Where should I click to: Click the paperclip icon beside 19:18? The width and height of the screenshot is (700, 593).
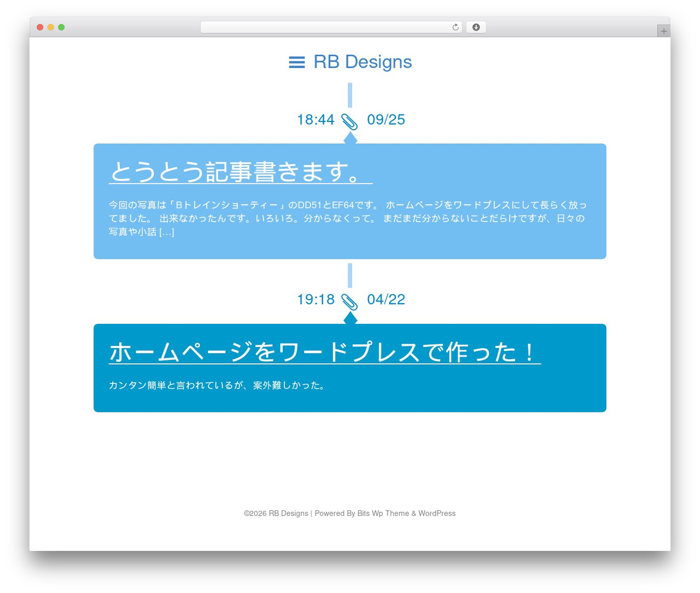349,301
